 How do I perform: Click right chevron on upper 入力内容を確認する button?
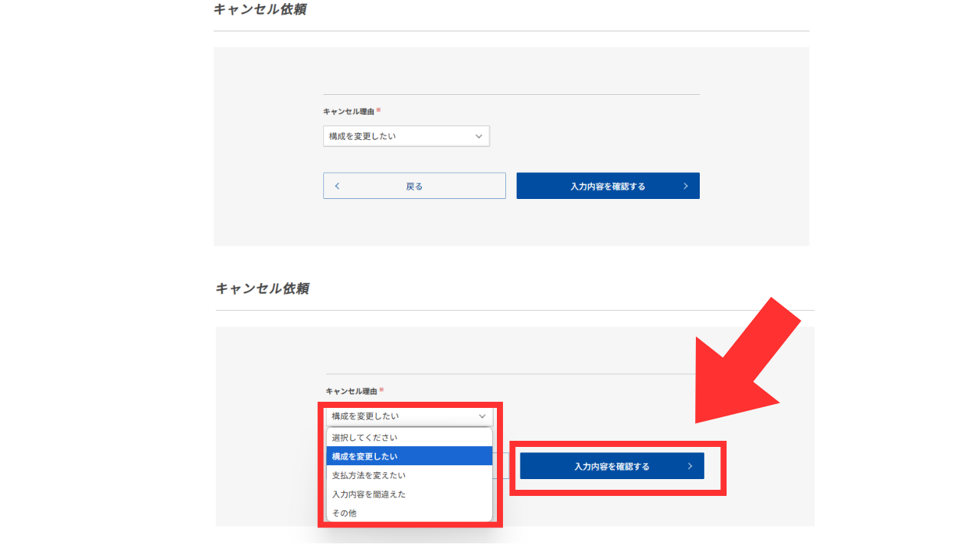pyautogui.click(x=685, y=186)
